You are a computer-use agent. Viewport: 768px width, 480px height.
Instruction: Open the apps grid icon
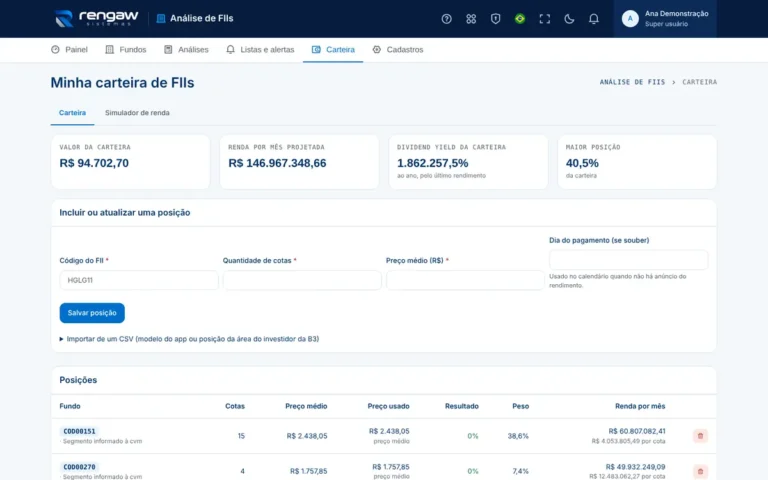coord(471,19)
